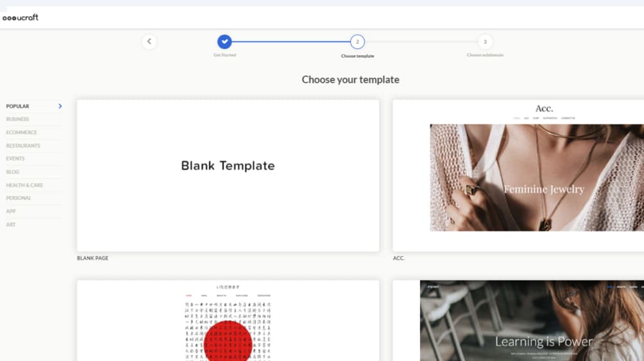This screenshot has height=361, width=644.
Task: Click the Get Started step label
Action: coord(225,55)
